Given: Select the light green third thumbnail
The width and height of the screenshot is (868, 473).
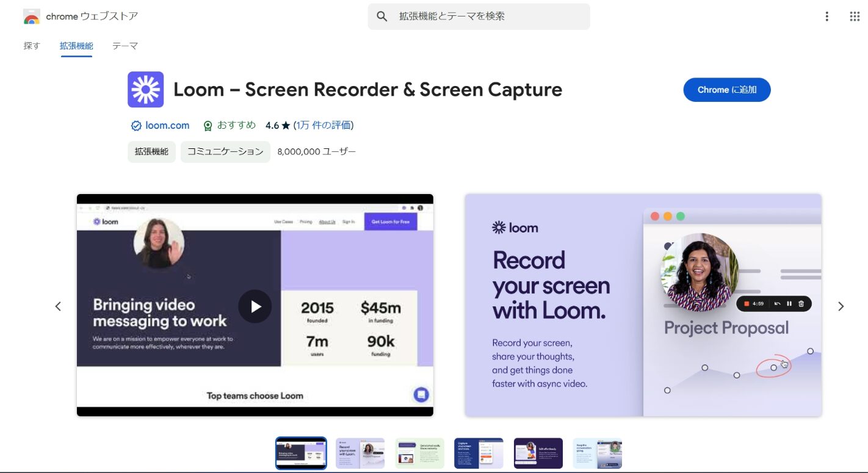Looking at the screenshot, I should pos(419,453).
